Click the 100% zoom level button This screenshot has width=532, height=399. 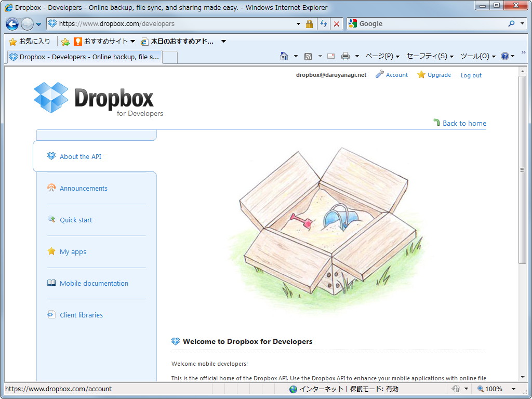point(489,389)
